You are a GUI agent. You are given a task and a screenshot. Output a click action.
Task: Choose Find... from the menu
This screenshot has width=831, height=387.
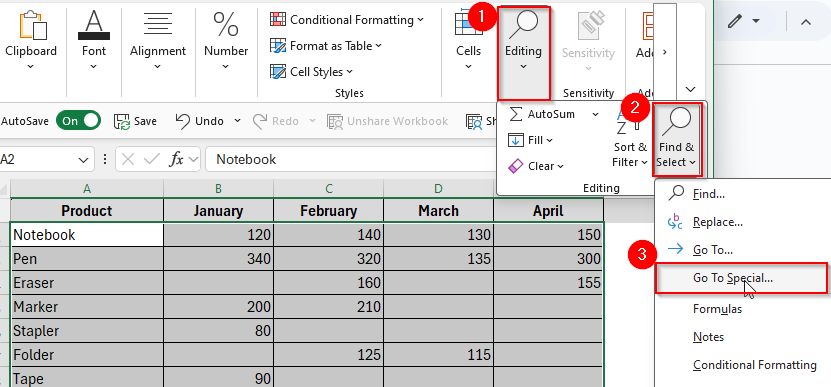(743, 194)
